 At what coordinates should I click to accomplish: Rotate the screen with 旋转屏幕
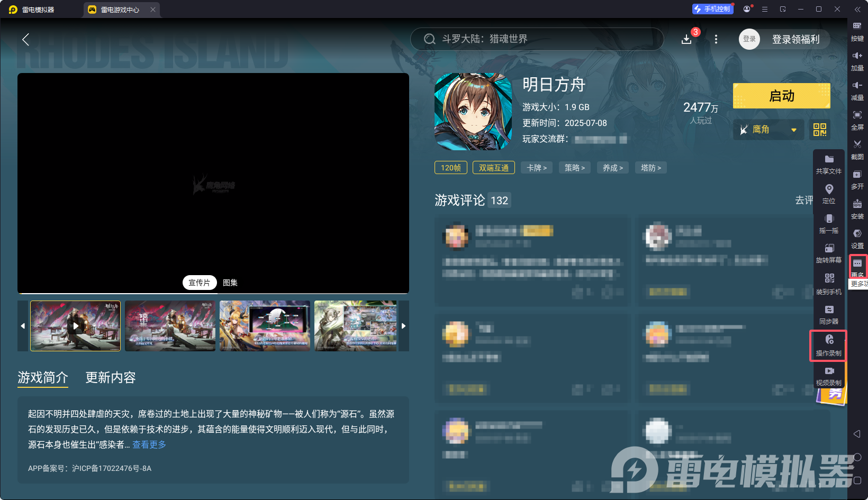coord(829,253)
